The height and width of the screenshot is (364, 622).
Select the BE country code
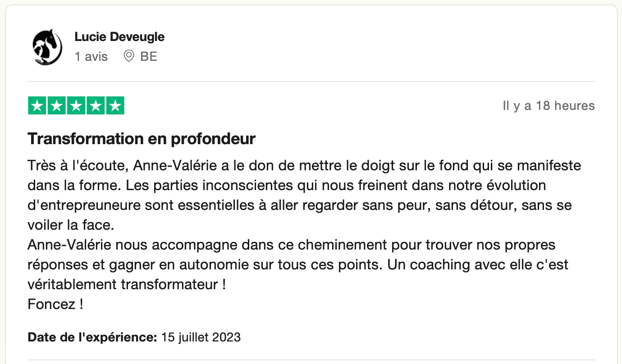click(149, 57)
